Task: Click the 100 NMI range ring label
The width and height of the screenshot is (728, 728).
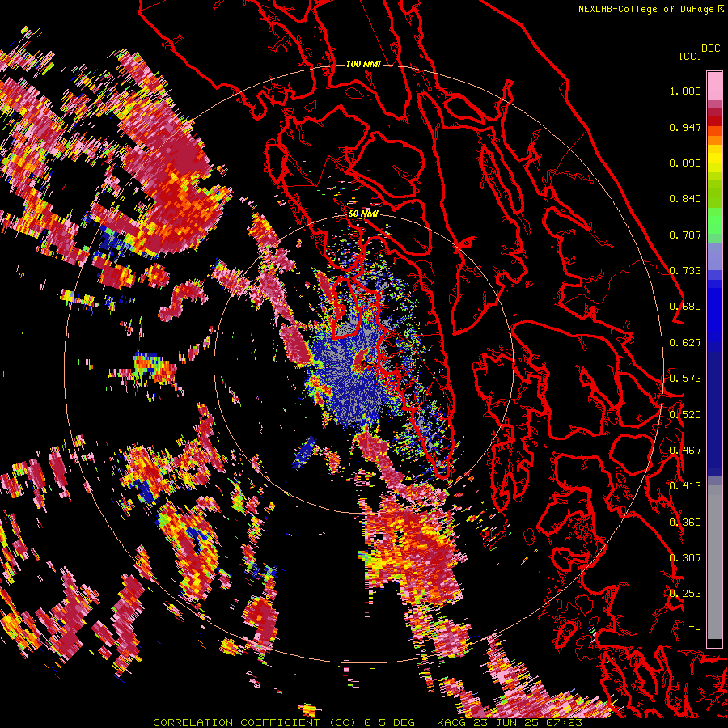Action: point(363,64)
